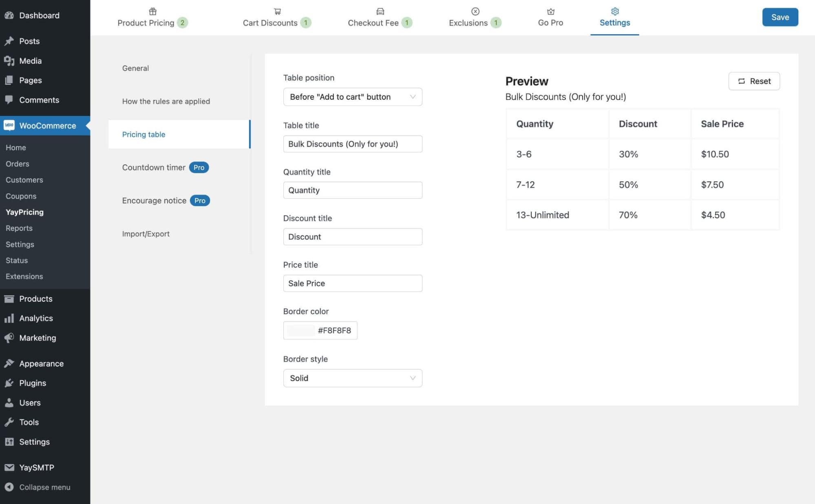
Task: Click the Pro badge on Countdown timer
Action: coord(199,167)
